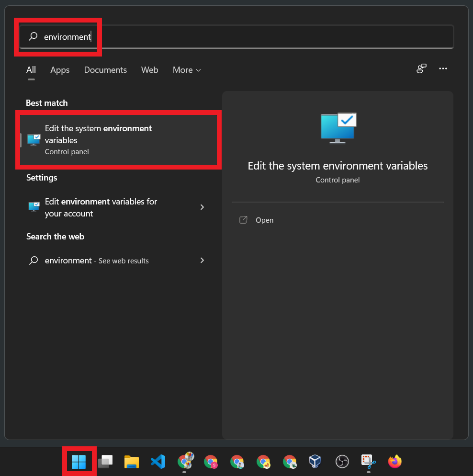Switch to the Web tab
The width and height of the screenshot is (473, 476).
click(149, 70)
